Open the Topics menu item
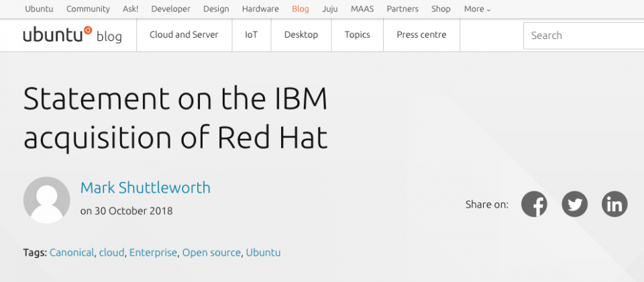The image size is (644, 282). click(x=358, y=35)
